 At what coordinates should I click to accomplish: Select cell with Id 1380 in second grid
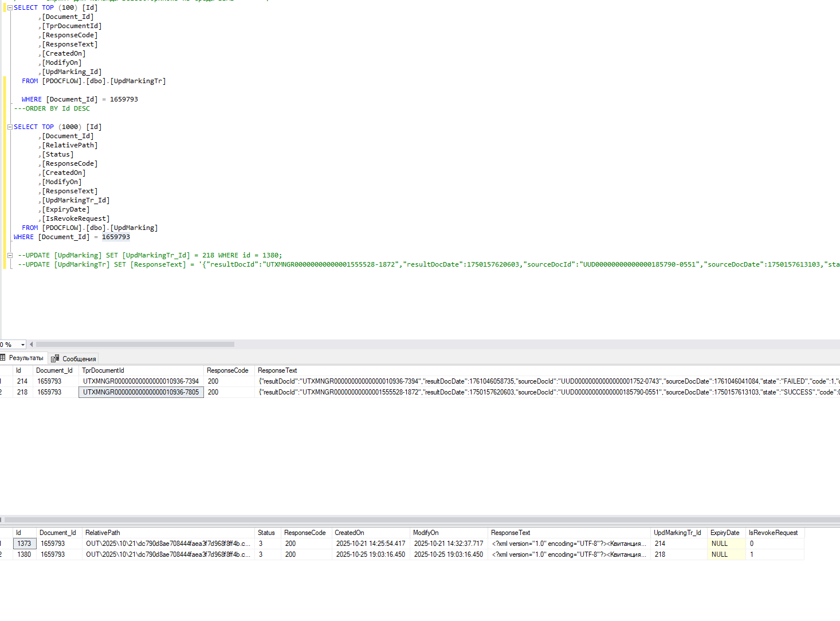(25, 554)
